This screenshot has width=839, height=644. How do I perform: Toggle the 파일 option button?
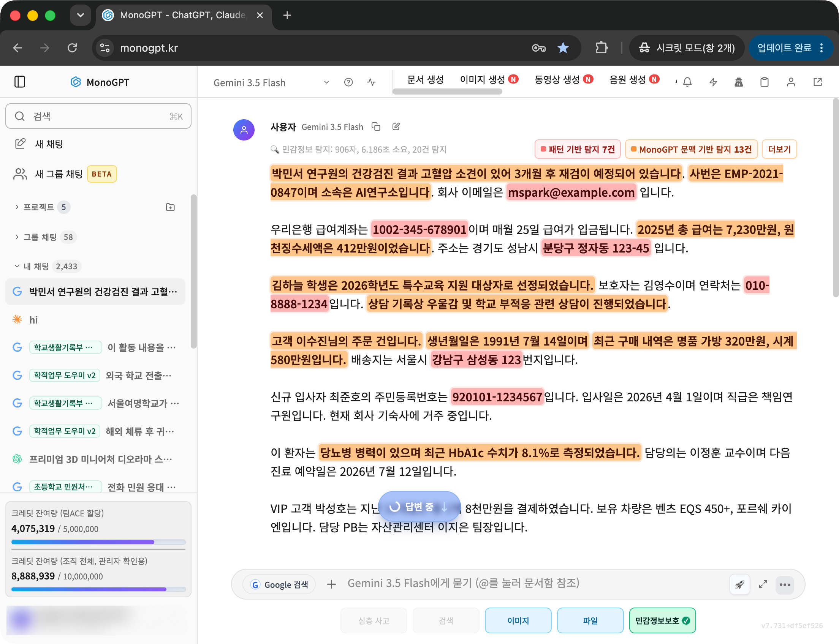coord(590,620)
